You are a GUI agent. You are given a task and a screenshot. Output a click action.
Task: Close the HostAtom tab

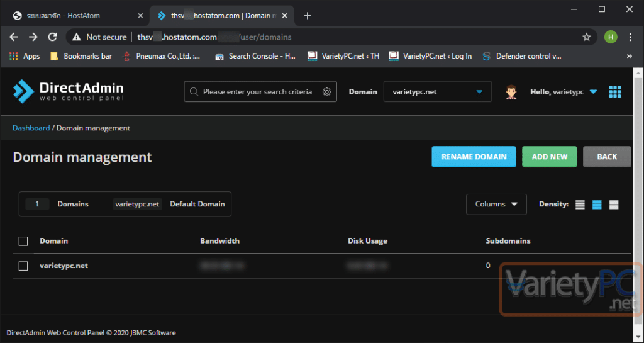coord(140,16)
